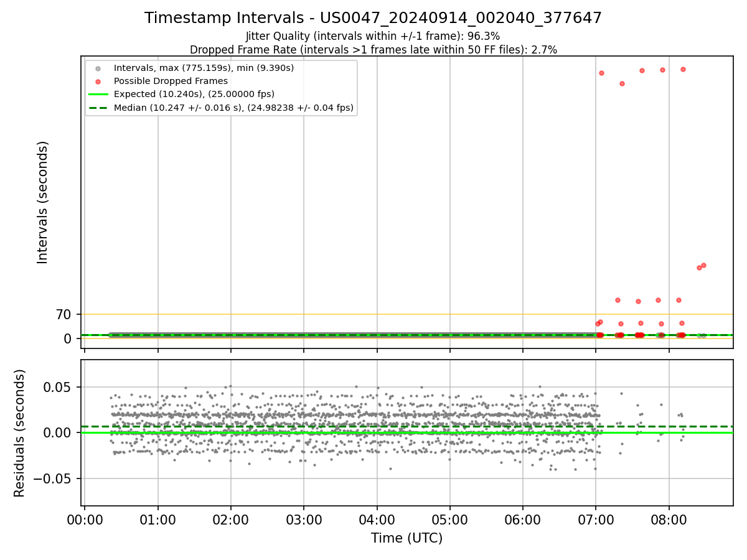Click the red marker icon beside 'Possible Dropped Frames'
This screenshot has width=747, height=560.
(98, 82)
